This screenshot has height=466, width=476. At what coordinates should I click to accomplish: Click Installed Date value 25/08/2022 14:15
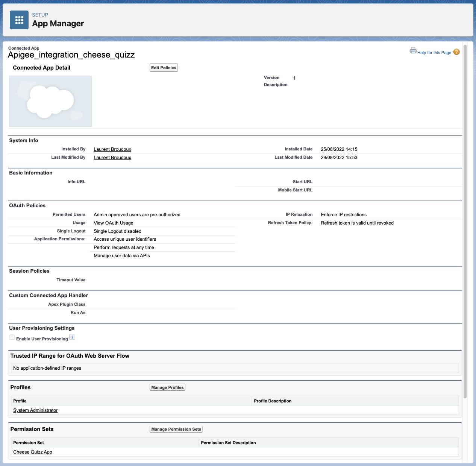(339, 149)
